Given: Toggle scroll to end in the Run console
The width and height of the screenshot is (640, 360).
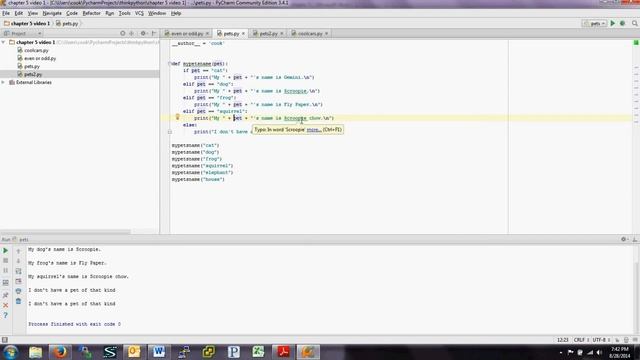Looking at the screenshot, I should coord(18,281).
